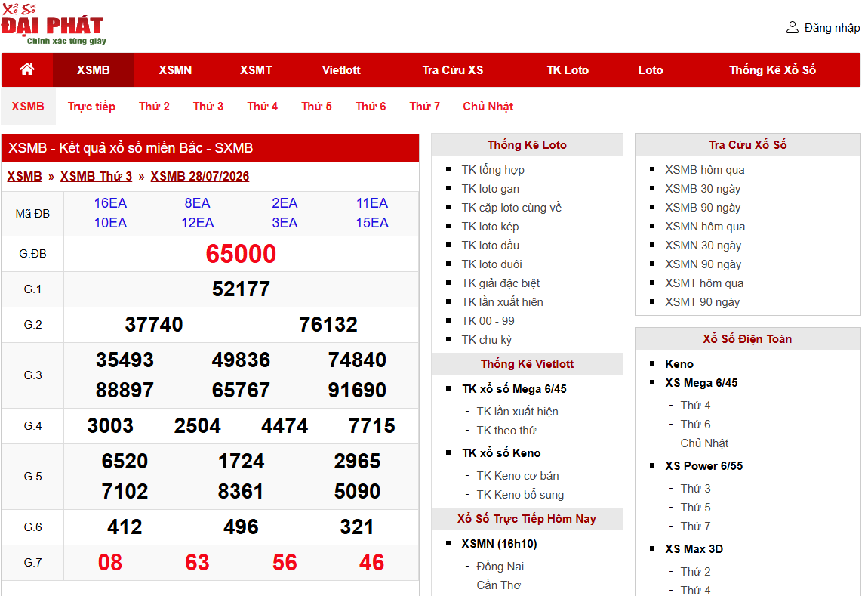Select the Chủ Nhật sub-tab
The height and width of the screenshot is (596, 868).
point(488,107)
